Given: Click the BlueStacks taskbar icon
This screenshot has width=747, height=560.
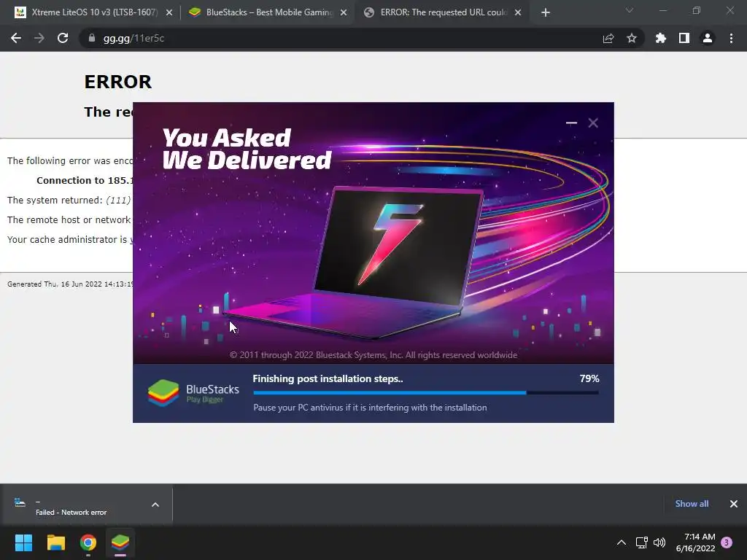Looking at the screenshot, I should coord(120,542).
